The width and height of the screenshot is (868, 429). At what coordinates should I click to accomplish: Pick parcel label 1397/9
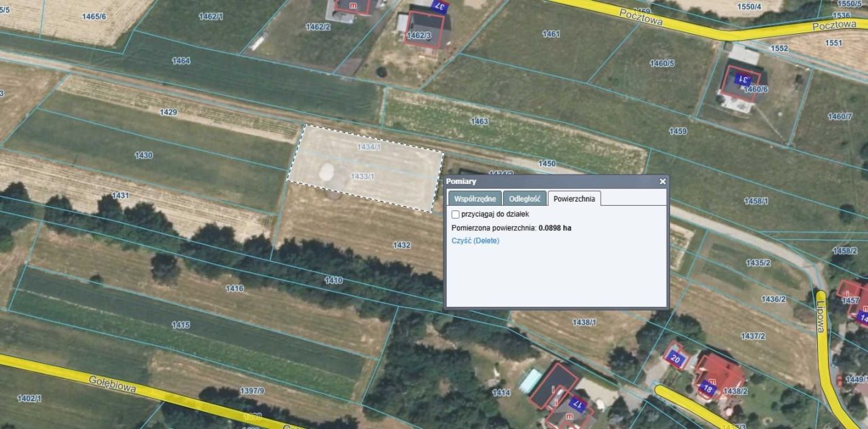click(252, 390)
